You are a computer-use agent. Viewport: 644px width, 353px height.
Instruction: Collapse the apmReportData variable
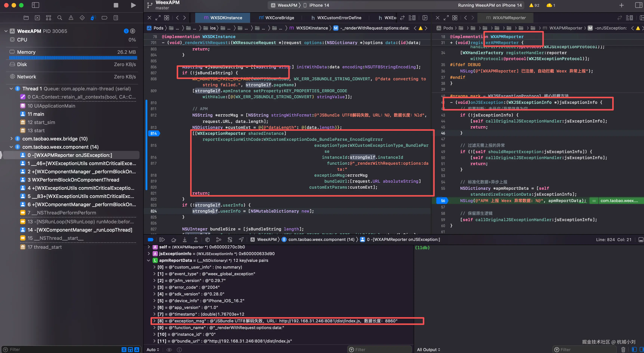[x=149, y=260]
